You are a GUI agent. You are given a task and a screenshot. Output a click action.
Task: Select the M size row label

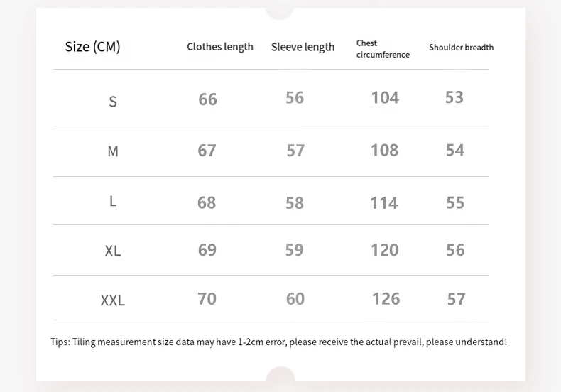click(x=113, y=151)
